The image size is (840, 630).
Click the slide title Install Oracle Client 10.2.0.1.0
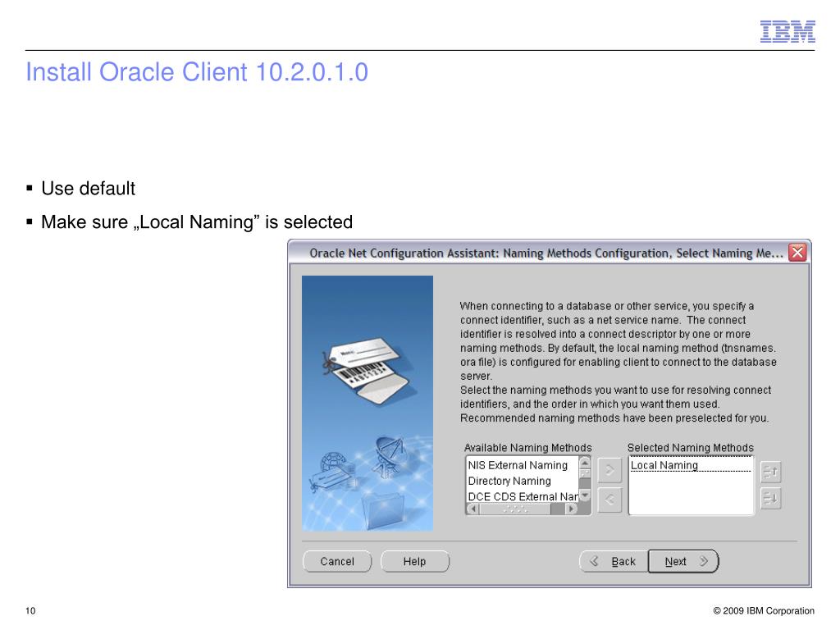pos(197,72)
